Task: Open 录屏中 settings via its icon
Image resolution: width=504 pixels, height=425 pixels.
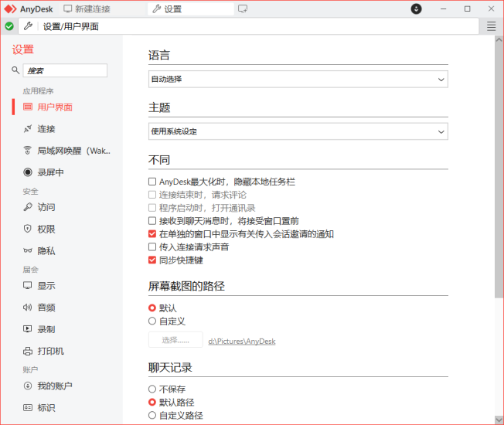Action: click(28, 172)
